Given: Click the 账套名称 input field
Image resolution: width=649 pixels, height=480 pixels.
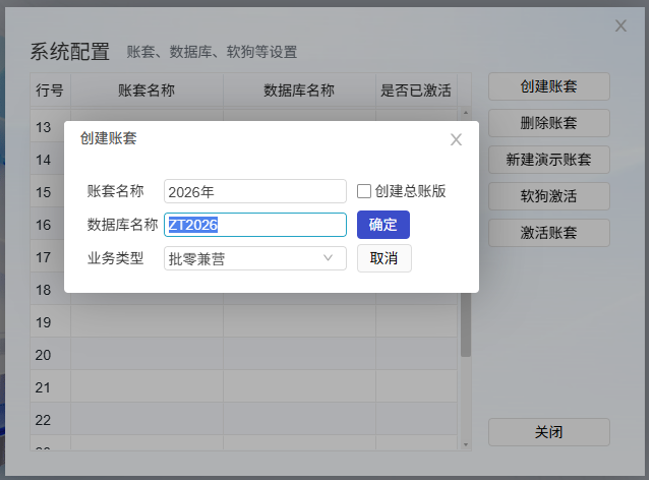Looking at the screenshot, I should (x=254, y=192).
